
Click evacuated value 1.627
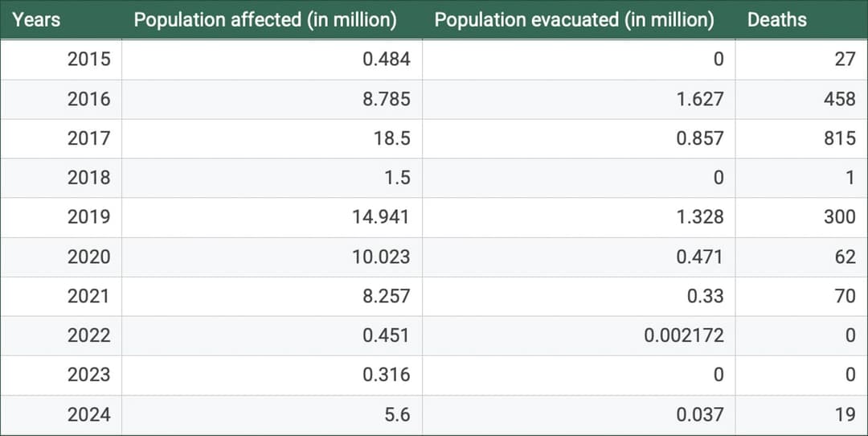coord(700,99)
